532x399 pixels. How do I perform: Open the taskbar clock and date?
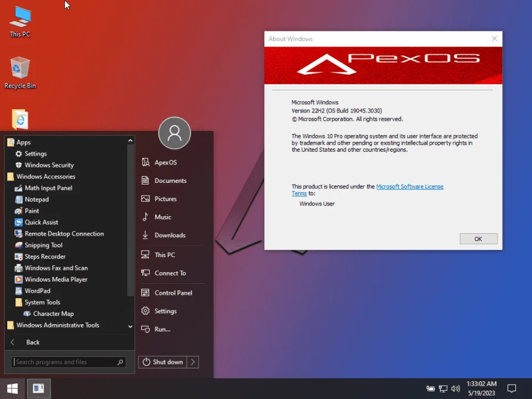tap(482, 388)
